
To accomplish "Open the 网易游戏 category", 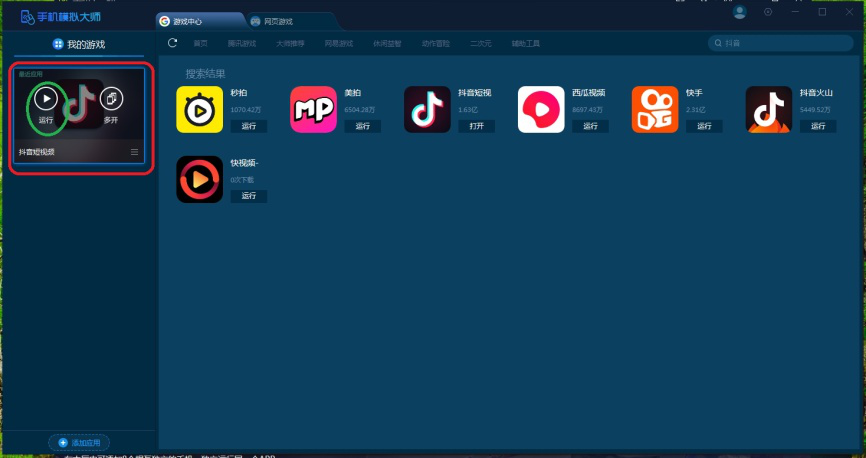I will (339, 43).
